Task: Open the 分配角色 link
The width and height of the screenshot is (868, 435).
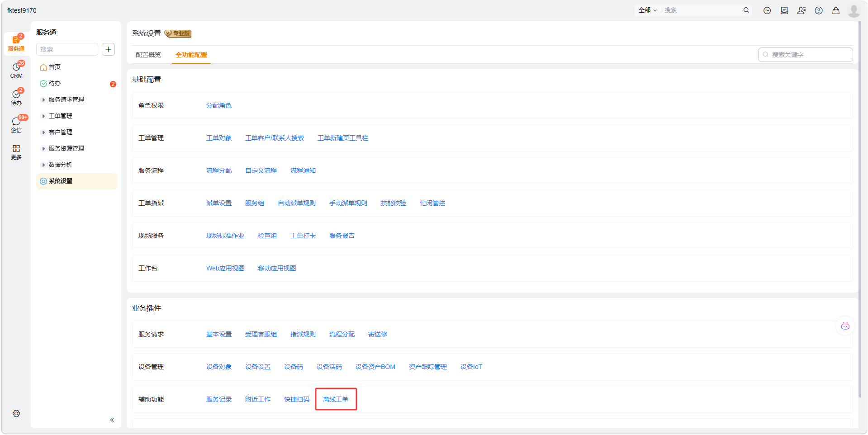Action: click(219, 105)
